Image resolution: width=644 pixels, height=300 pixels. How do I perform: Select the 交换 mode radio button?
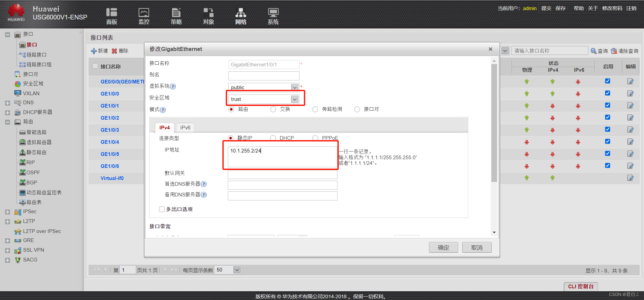[x=273, y=109]
